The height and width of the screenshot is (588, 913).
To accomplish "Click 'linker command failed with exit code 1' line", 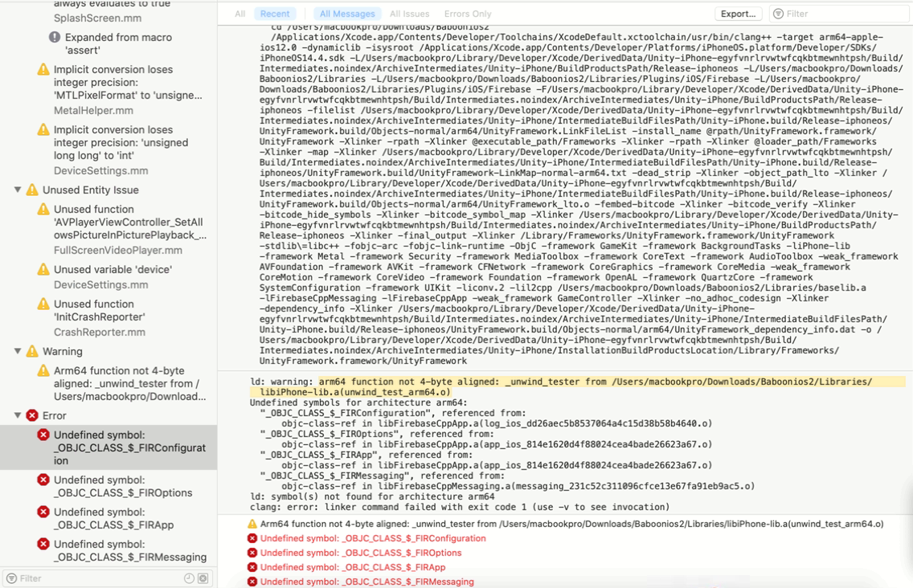I will 460,507.
